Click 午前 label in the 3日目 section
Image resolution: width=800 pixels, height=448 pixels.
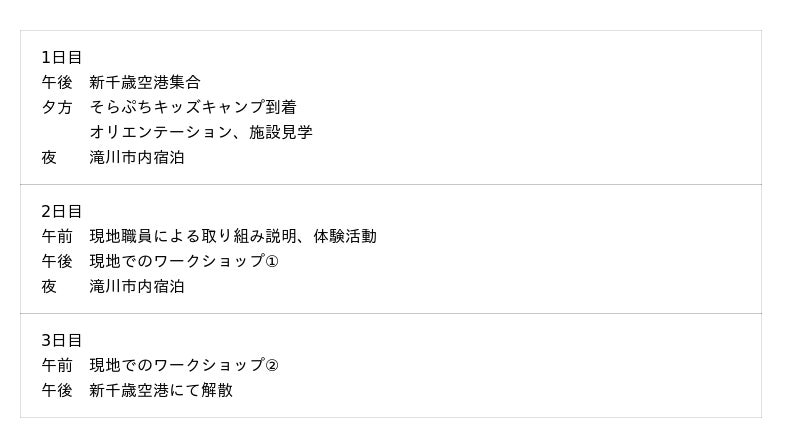(57, 366)
